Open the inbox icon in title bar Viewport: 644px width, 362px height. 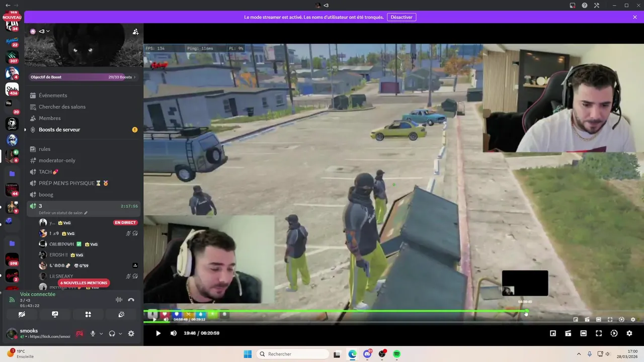pyautogui.click(x=573, y=5)
